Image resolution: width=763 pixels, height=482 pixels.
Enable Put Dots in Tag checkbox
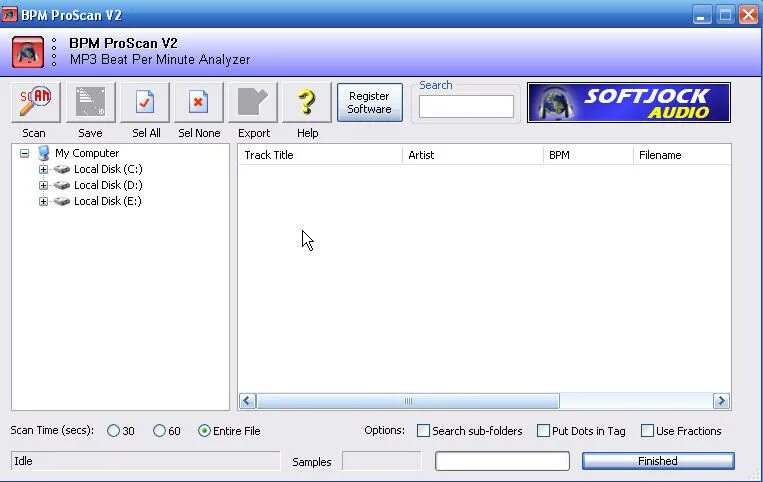click(543, 430)
